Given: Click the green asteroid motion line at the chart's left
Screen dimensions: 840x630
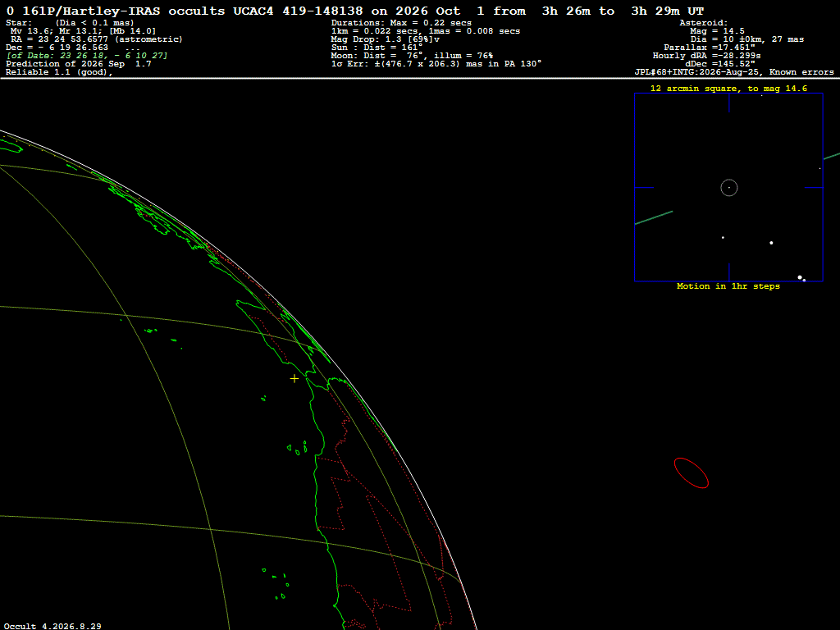Looking at the screenshot, I should tap(654, 217).
